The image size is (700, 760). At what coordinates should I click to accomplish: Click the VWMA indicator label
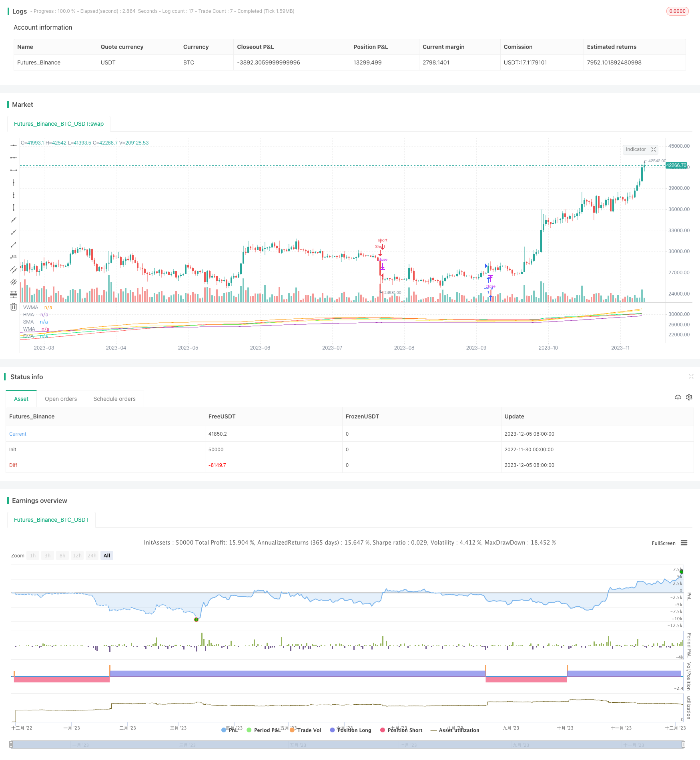click(x=30, y=308)
